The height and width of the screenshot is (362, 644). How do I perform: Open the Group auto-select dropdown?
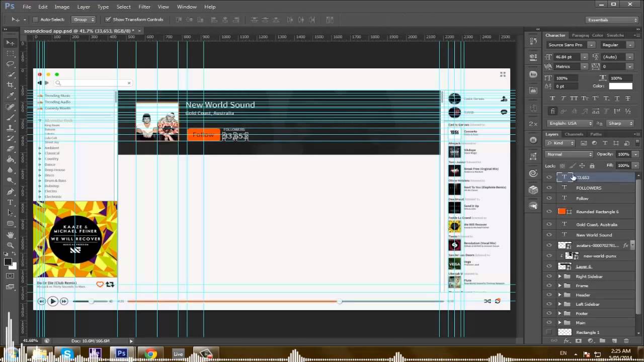(84, 20)
